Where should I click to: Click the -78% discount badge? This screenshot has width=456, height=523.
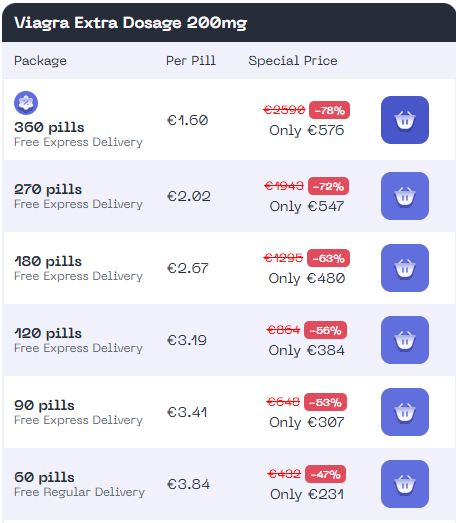[329, 110]
